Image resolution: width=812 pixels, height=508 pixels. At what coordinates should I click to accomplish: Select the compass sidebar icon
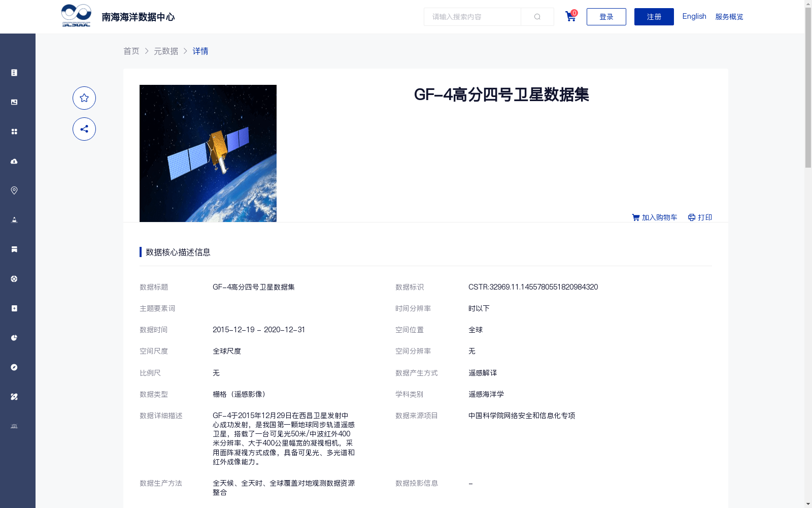(x=14, y=367)
